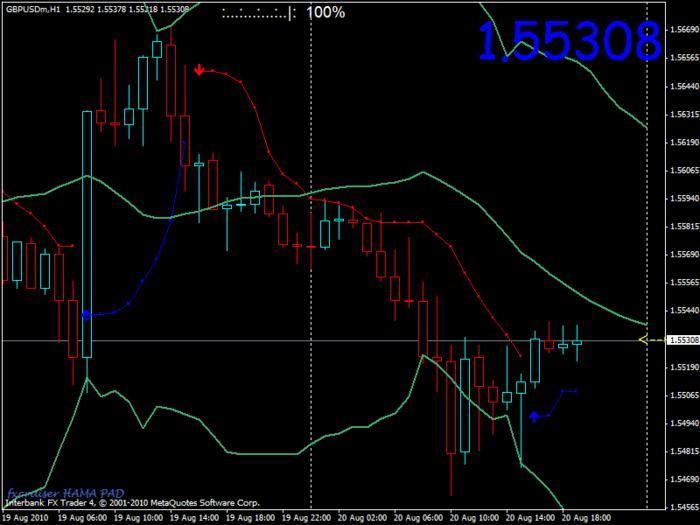Select the 1.54940 price level on axis
This screenshot has width=700, height=525.
coord(681,424)
